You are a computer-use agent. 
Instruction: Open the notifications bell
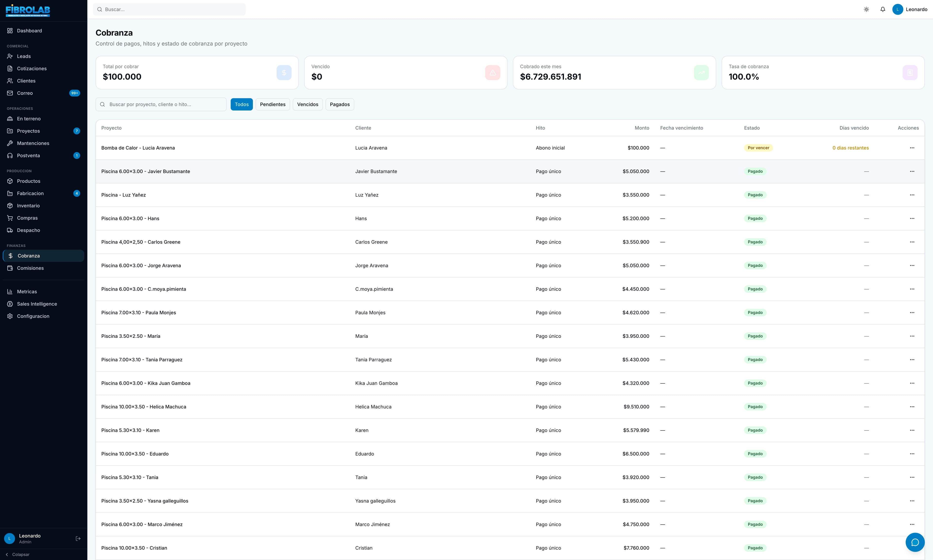882,9
